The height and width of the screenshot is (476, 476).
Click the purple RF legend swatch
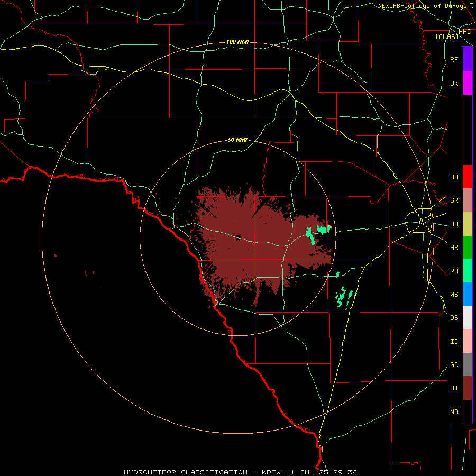(467, 59)
